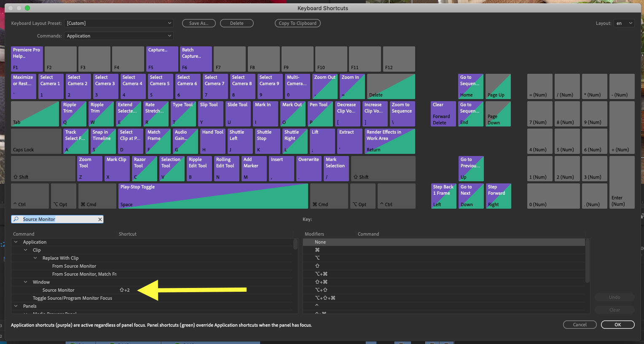The width and height of the screenshot is (644, 344).
Task: Select the Rate Stretch R key
Action: [156, 114]
